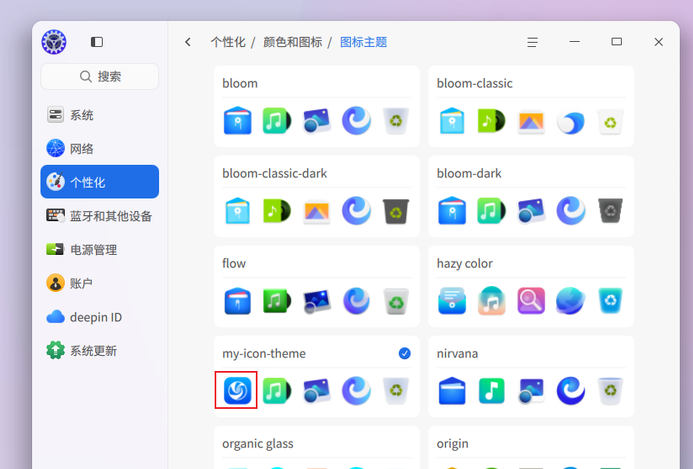The image size is (693, 469).
Task: Click the file manager icon in bloom theme
Action: pos(237,120)
